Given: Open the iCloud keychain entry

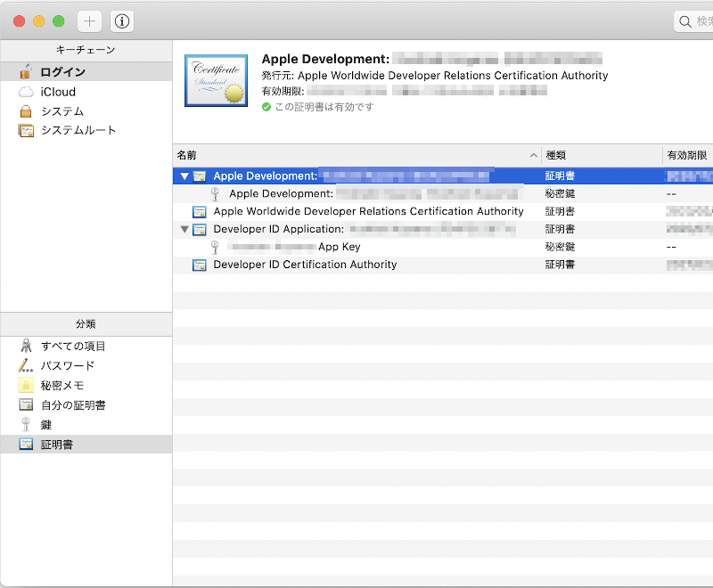Looking at the screenshot, I should coord(58,92).
